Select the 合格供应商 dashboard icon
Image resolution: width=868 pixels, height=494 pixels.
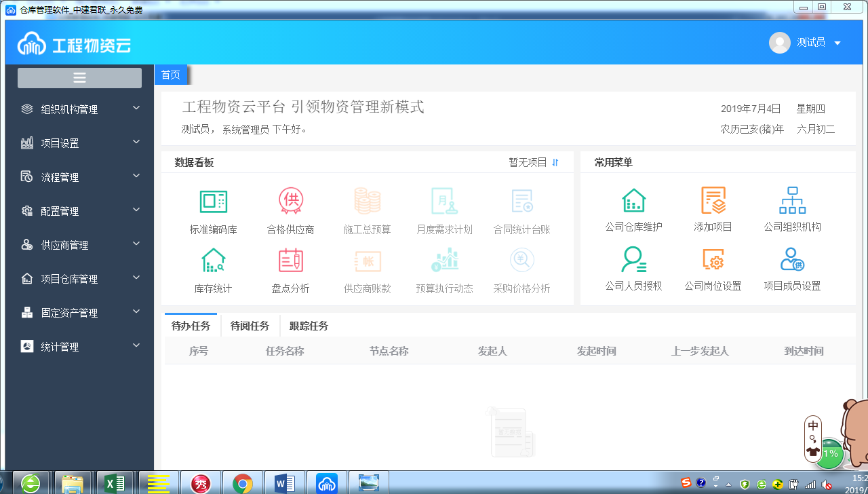tap(290, 209)
